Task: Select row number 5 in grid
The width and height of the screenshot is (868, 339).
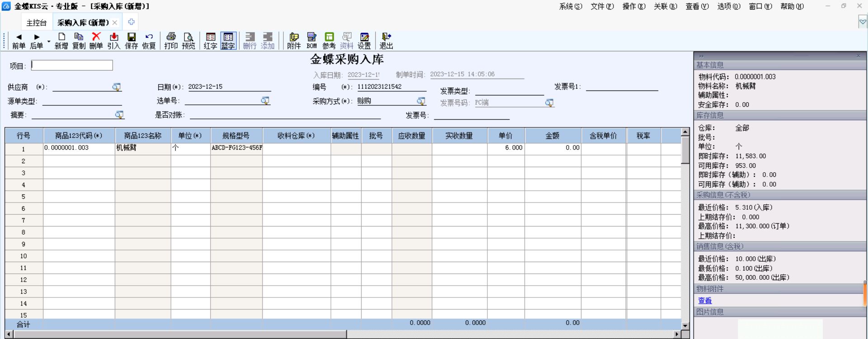Action: (x=24, y=197)
